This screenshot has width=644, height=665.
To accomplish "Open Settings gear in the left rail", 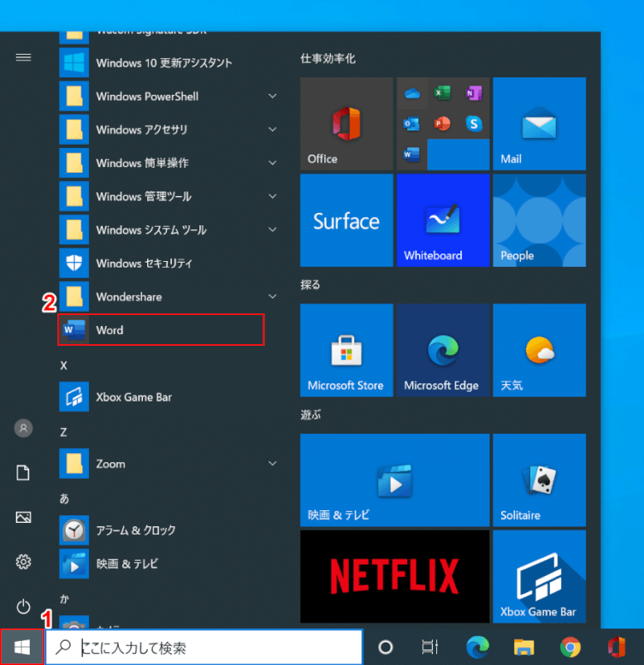I will click(23, 562).
